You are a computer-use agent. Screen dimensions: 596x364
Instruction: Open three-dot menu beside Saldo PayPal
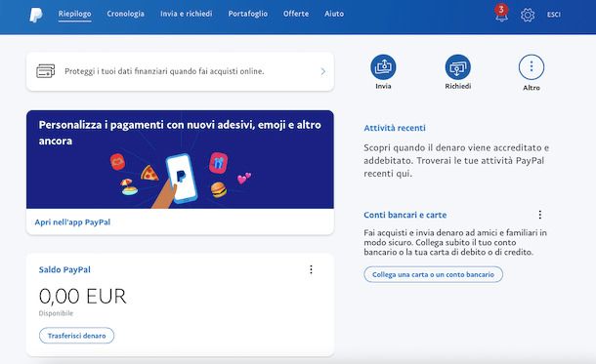[311, 269]
